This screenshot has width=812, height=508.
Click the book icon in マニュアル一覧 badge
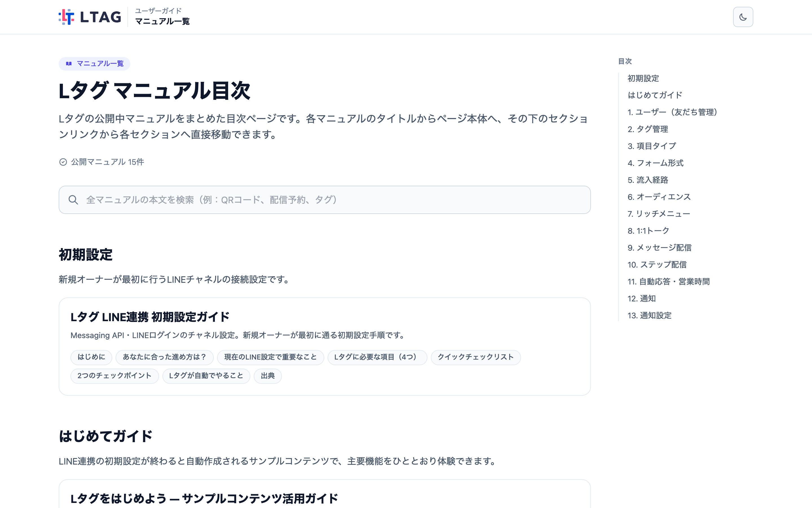[69, 63]
